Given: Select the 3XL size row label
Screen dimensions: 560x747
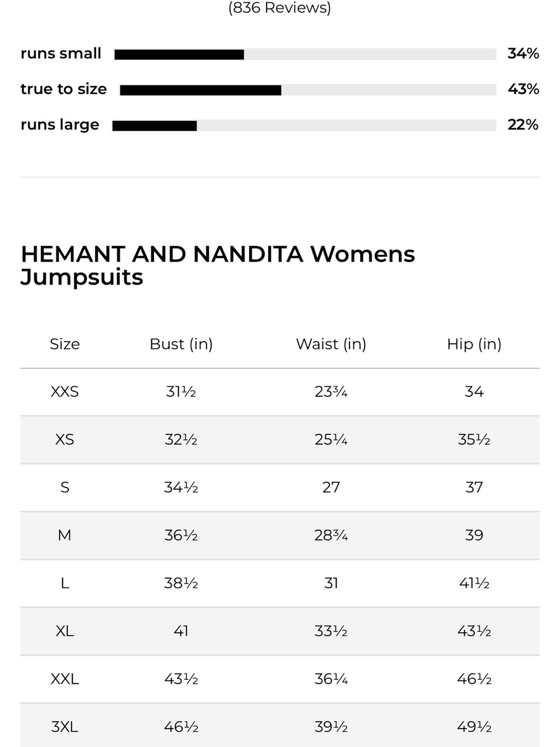Looking at the screenshot, I should click(x=65, y=727).
